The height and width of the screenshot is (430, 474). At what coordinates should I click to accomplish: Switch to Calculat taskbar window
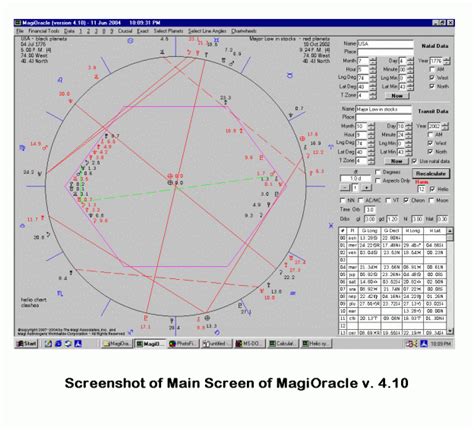tap(283, 343)
